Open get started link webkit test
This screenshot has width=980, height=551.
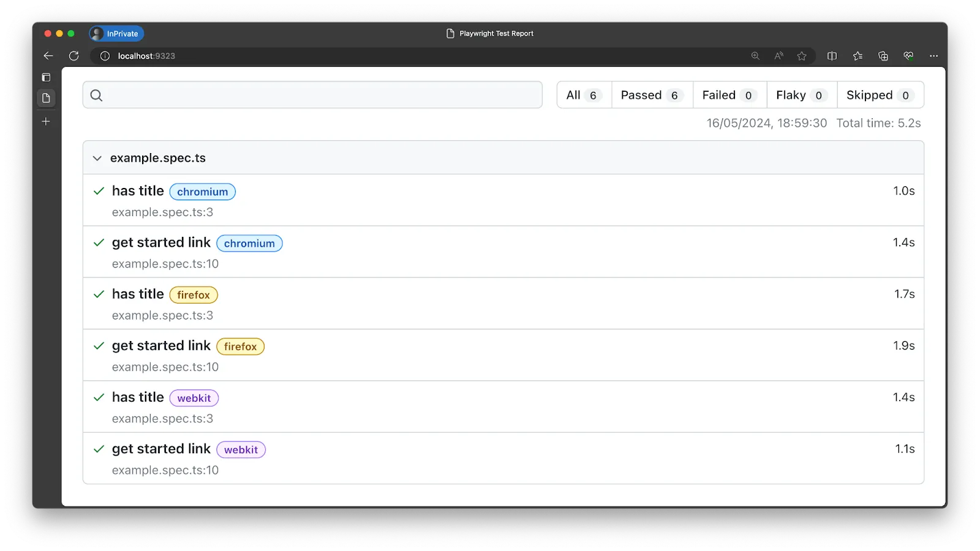(161, 449)
